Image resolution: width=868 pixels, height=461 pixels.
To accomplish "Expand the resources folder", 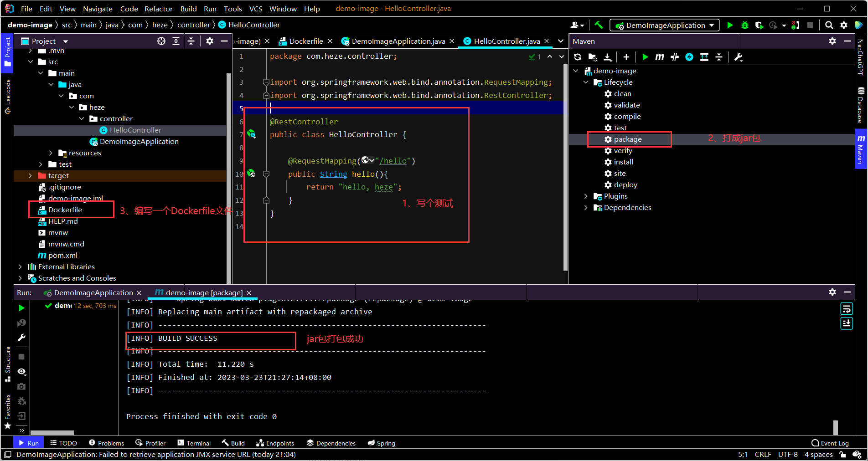I will pyautogui.click(x=51, y=153).
